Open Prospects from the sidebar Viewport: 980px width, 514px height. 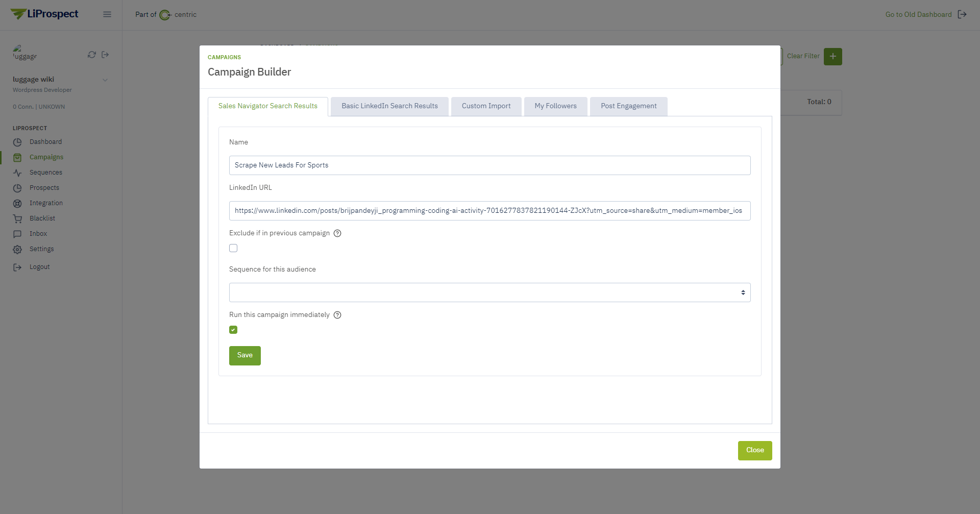[x=44, y=188]
